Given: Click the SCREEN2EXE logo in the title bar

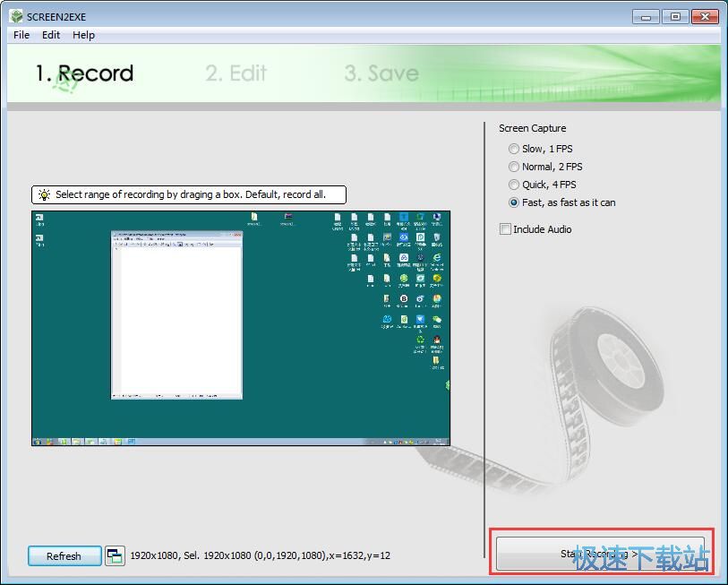Looking at the screenshot, I should pyautogui.click(x=16, y=15).
